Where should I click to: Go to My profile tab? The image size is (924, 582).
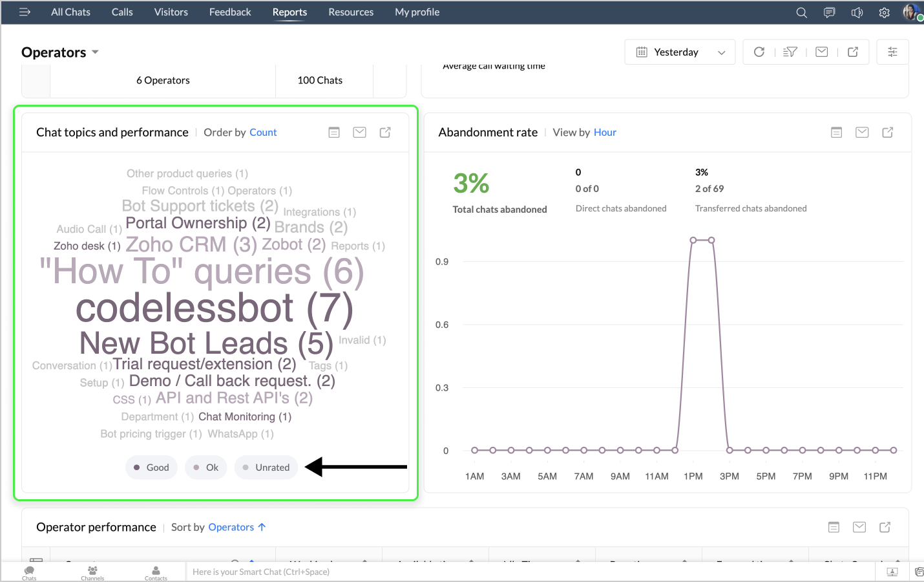417,12
